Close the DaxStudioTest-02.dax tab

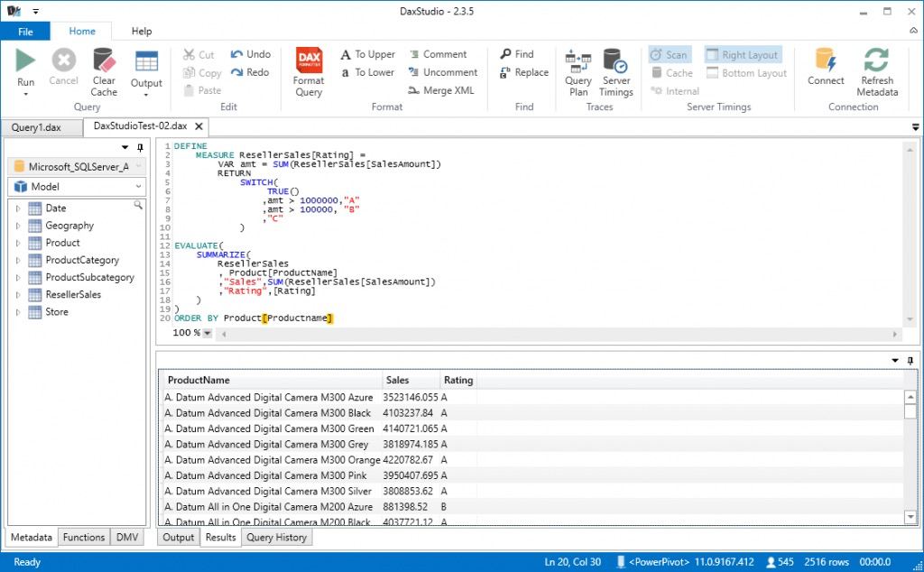[199, 126]
